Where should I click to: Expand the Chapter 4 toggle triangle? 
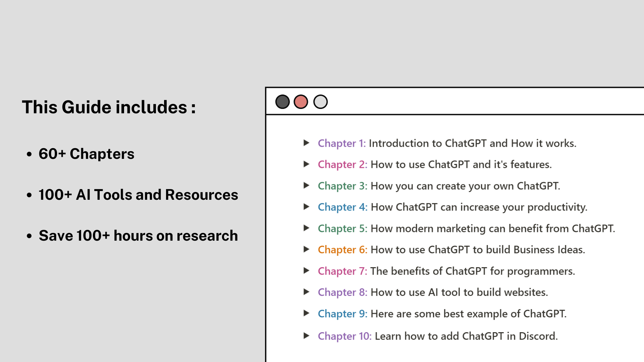point(306,206)
